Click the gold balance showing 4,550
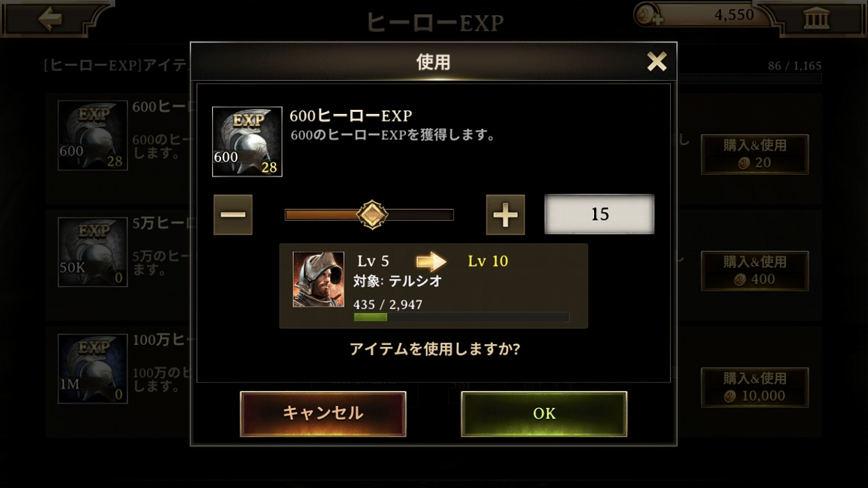Screen dimensions: 868x488 point(734,15)
